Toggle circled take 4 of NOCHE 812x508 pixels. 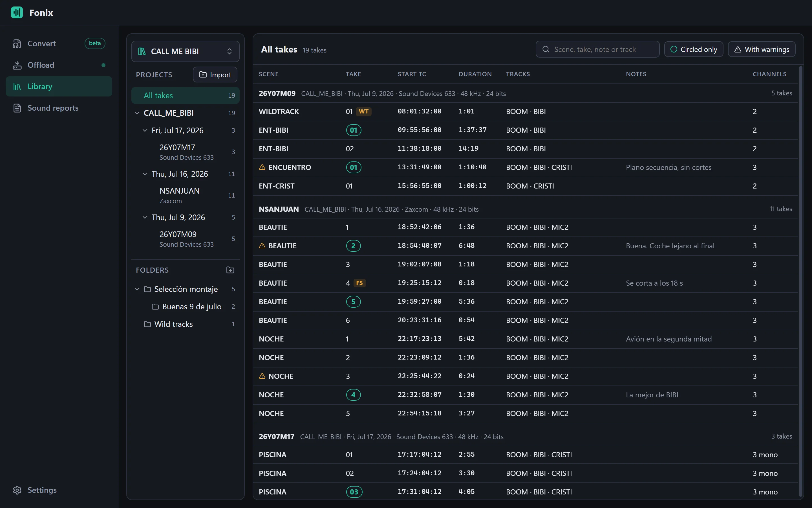tap(353, 395)
